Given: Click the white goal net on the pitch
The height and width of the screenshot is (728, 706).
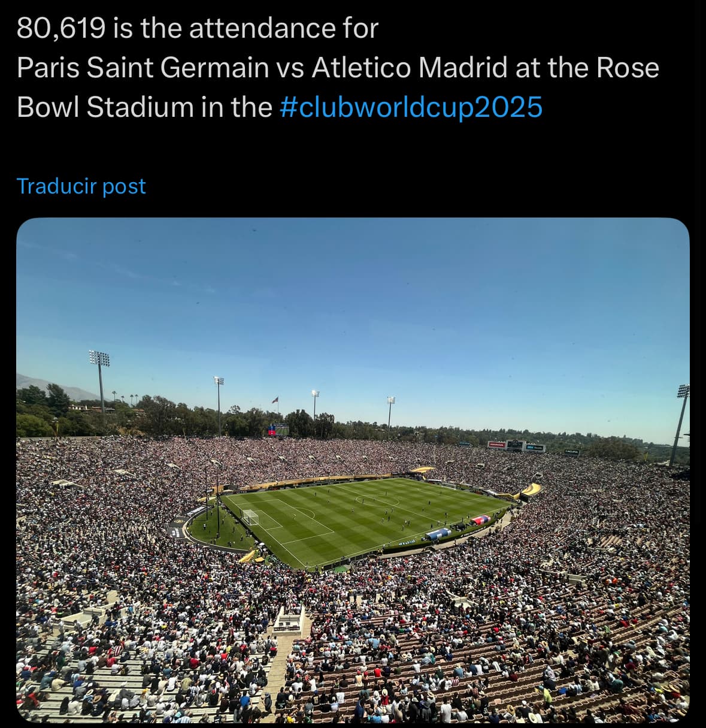Looking at the screenshot, I should point(250,516).
